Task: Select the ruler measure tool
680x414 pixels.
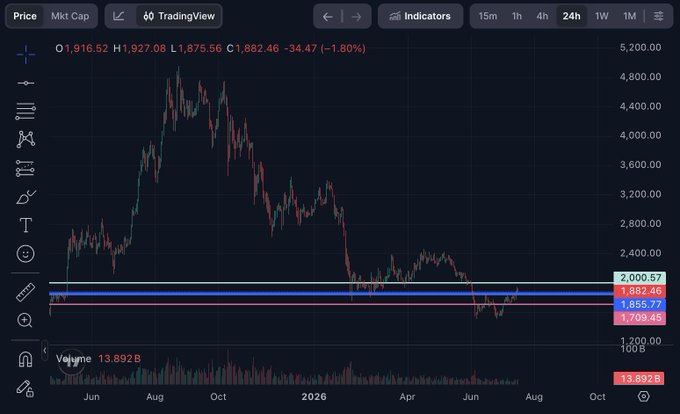Action: click(25, 292)
